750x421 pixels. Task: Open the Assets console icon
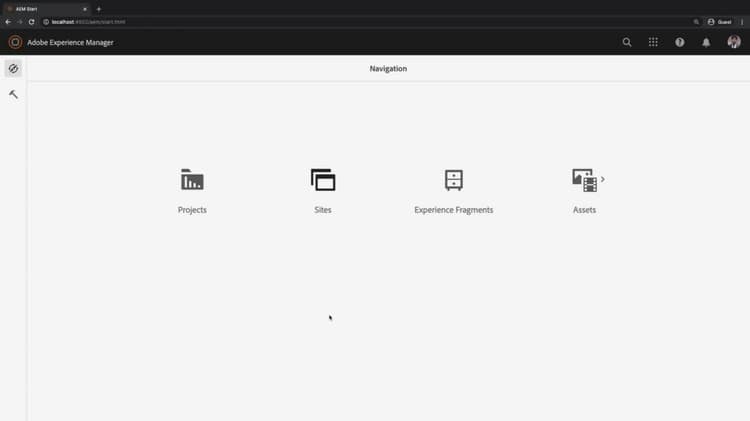point(585,180)
